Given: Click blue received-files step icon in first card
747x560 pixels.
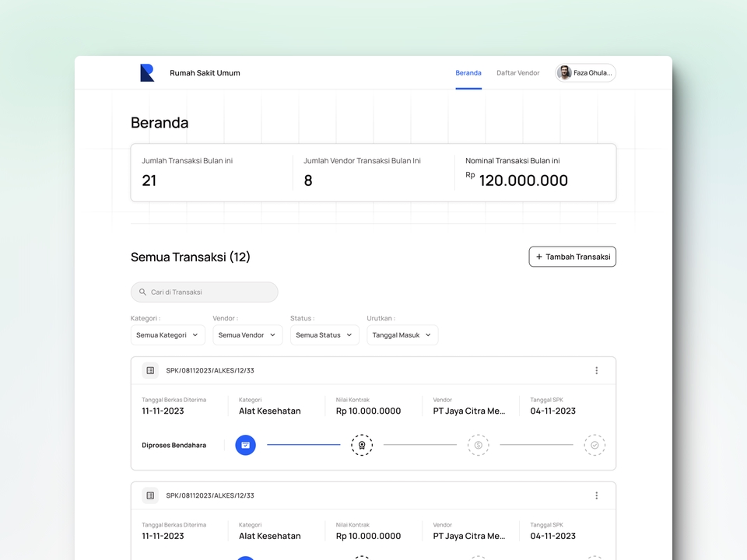Looking at the screenshot, I should pyautogui.click(x=245, y=445).
